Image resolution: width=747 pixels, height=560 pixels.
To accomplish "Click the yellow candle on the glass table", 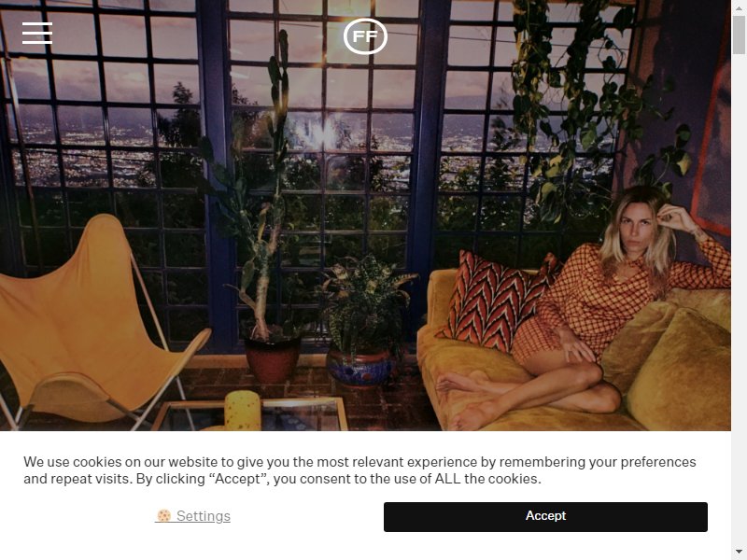I will click(243, 410).
